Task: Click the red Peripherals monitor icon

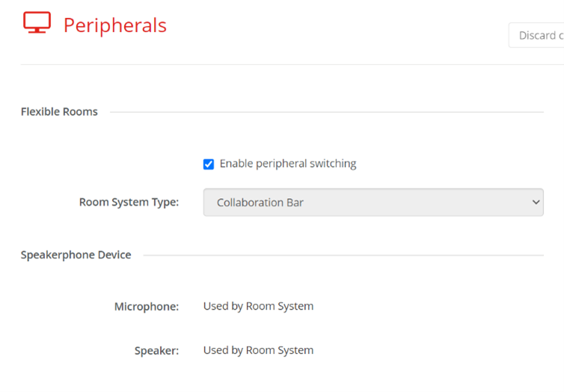Action: coord(37,23)
